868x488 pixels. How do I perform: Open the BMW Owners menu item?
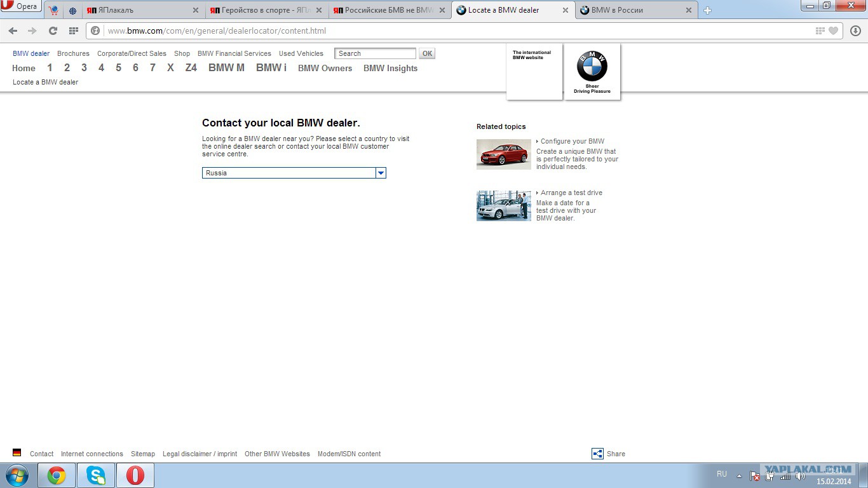pos(325,68)
